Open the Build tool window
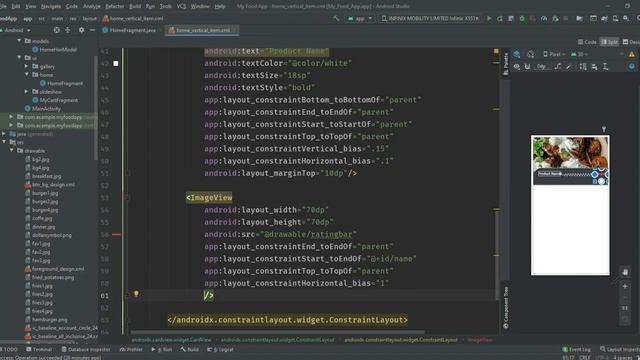The image size is (640, 360). [x=189, y=349]
